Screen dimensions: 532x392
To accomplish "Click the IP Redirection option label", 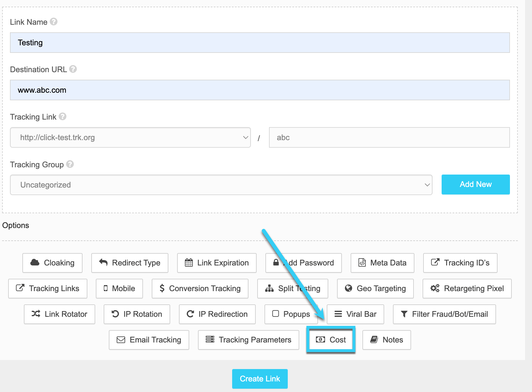I will coord(223,314).
